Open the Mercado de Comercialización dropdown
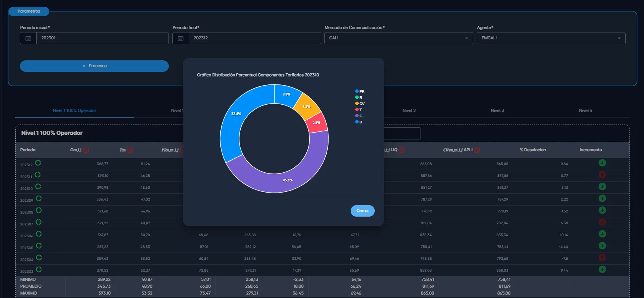The width and height of the screenshot is (644, 298). [398, 38]
